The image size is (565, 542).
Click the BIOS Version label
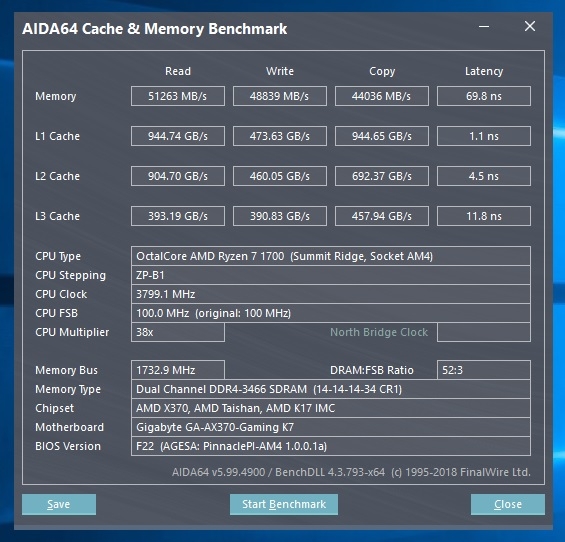[x=68, y=446]
